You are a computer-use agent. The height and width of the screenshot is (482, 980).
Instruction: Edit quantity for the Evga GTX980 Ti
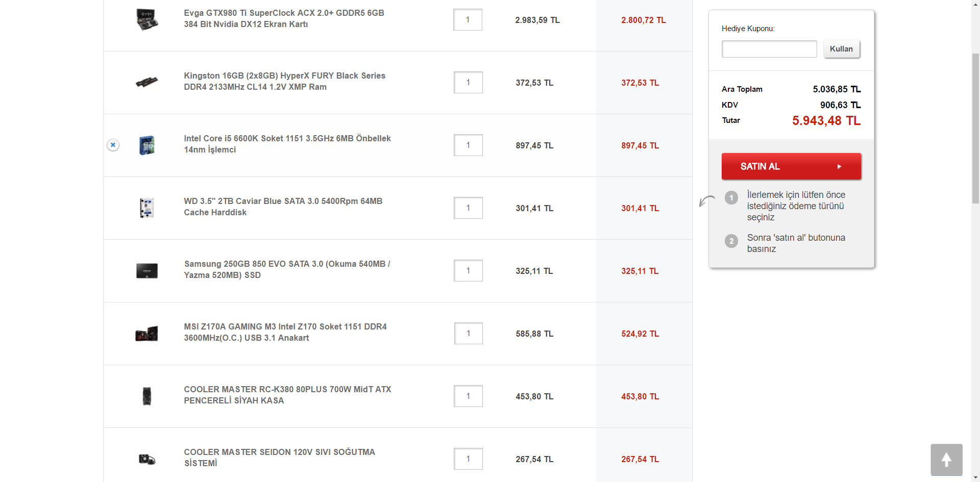click(468, 20)
